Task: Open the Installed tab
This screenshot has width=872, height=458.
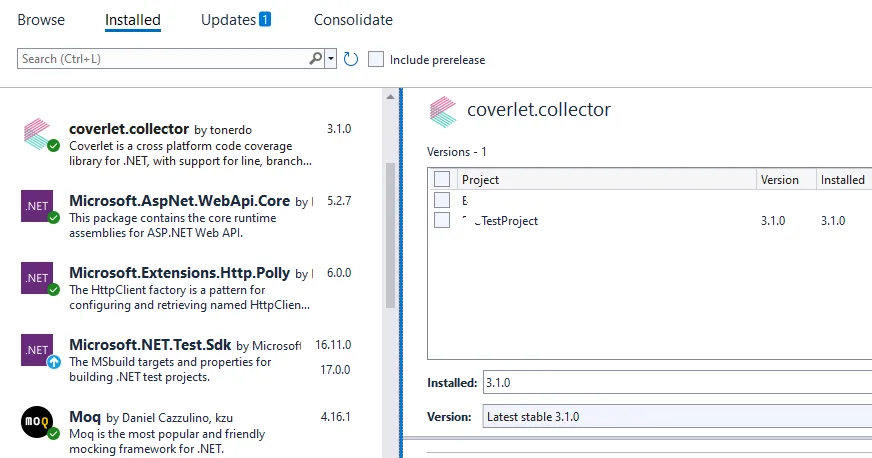Action: tap(133, 20)
